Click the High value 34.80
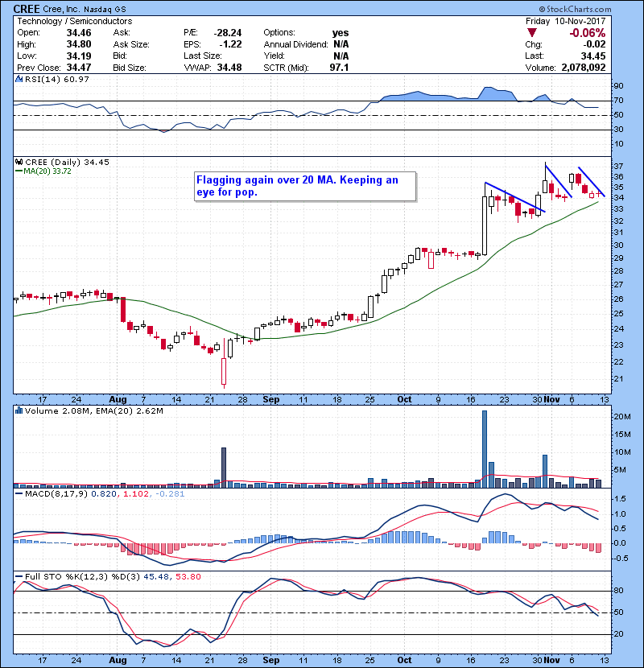The width and height of the screenshot is (644, 668). tap(79, 44)
